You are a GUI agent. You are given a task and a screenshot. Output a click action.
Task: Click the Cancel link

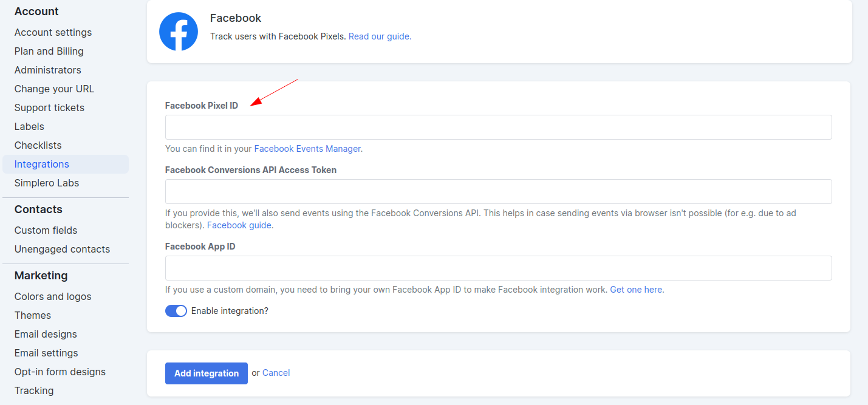tap(276, 373)
